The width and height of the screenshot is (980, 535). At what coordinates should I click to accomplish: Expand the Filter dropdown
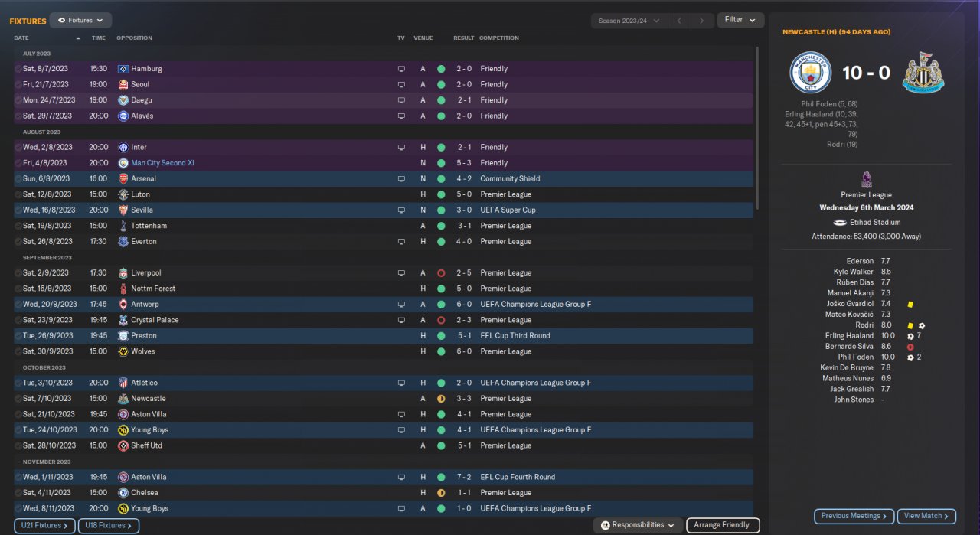[740, 20]
